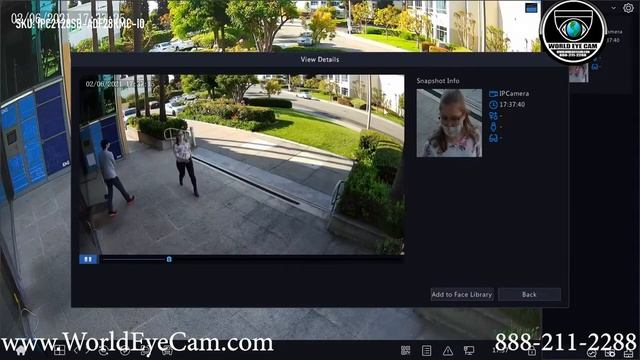Click the glasses attribute icon
Screen dimensions: 640x360
click(x=493, y=138)
